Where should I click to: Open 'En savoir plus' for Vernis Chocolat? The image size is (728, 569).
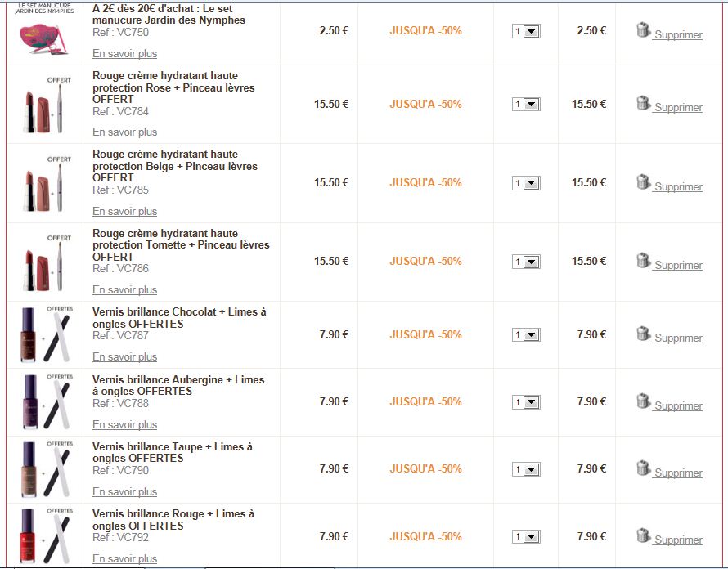tap(124, 357)
